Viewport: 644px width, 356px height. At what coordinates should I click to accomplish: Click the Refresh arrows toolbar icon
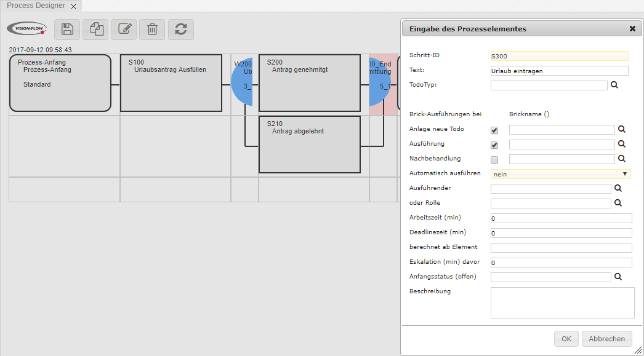(180, 29)
